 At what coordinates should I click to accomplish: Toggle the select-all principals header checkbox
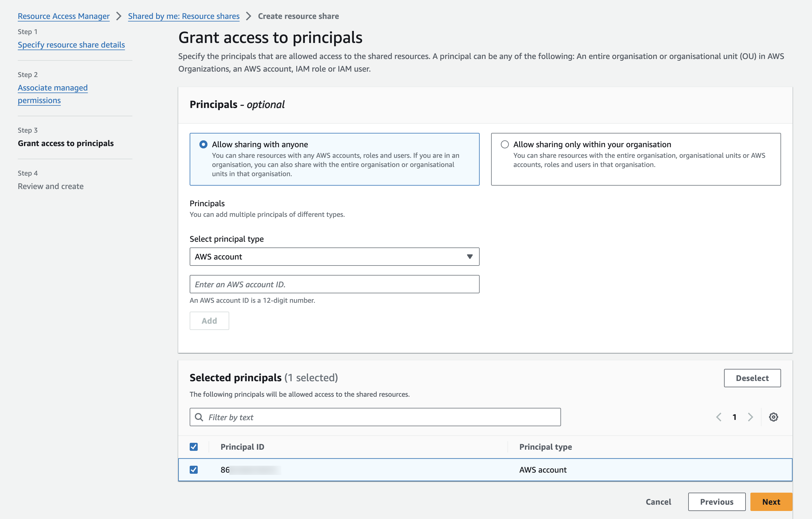pyautogui.click(x=194, y=447)
